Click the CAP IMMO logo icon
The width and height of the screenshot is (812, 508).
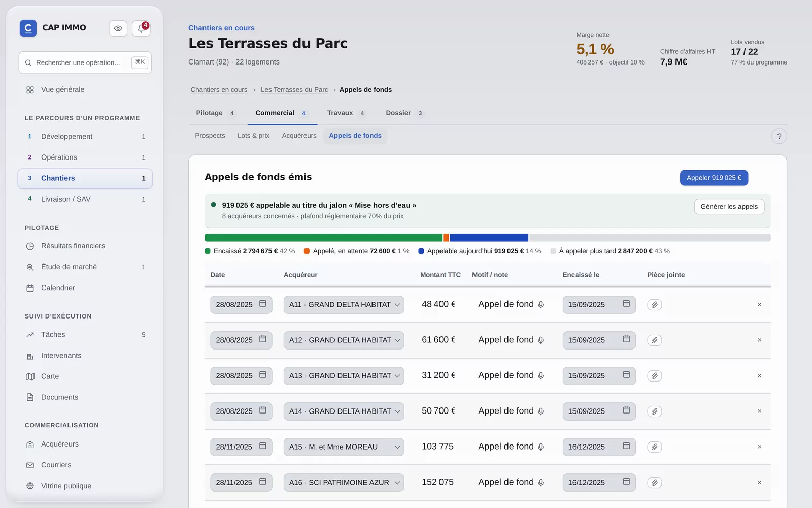pyautogui.click(x=28, y=28)
